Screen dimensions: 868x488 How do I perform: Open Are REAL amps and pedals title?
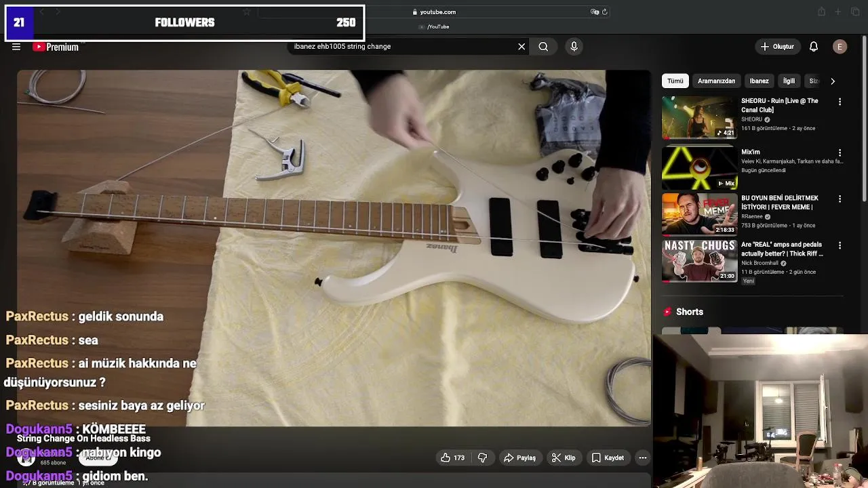(782, 249)
